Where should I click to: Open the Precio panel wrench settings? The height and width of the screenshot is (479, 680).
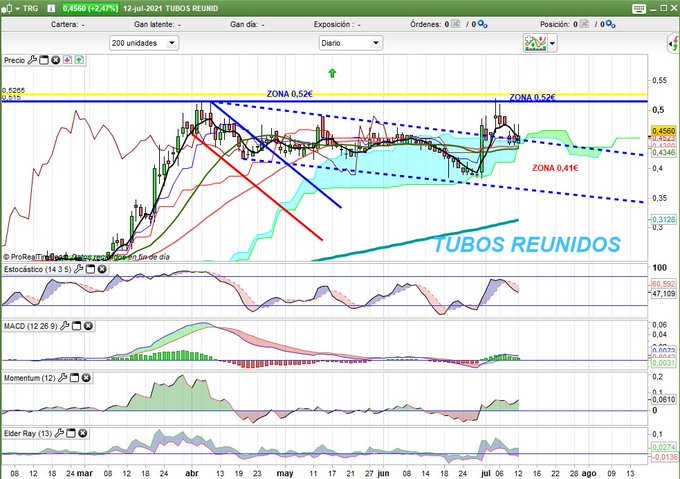32,60
